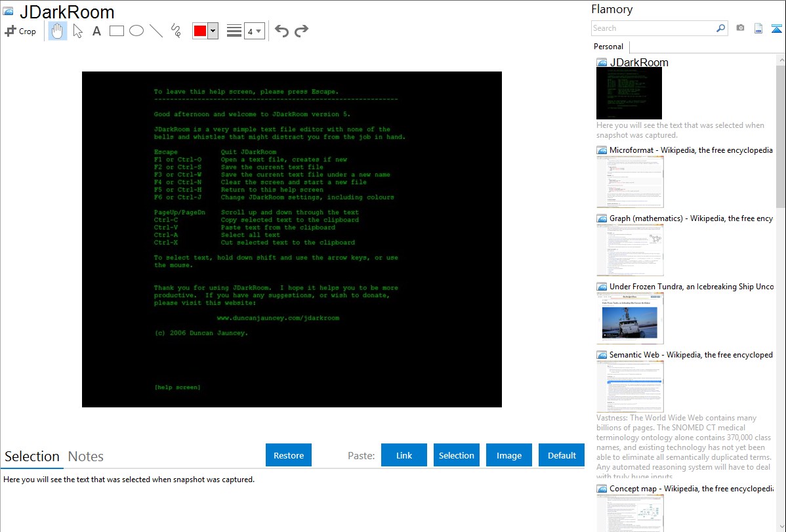Click the red color swatch
The height and width of the screenshot is (532, 786).
point(200,31)
